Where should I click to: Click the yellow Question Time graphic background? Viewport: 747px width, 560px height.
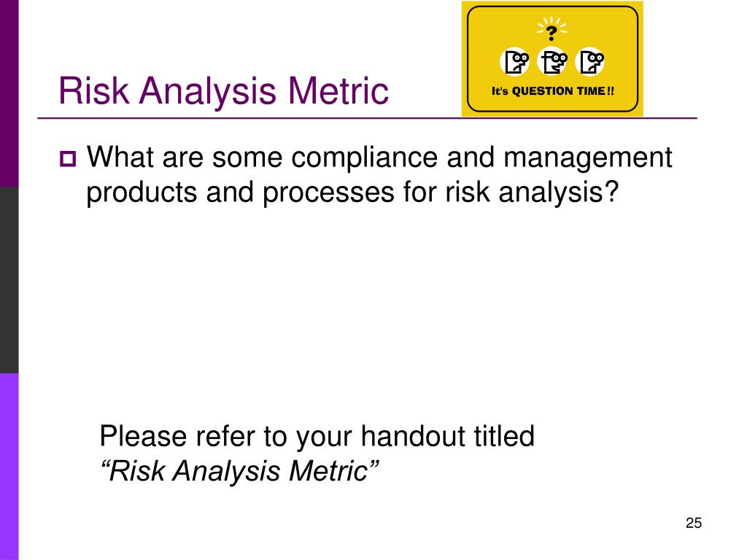click(552, 59)
